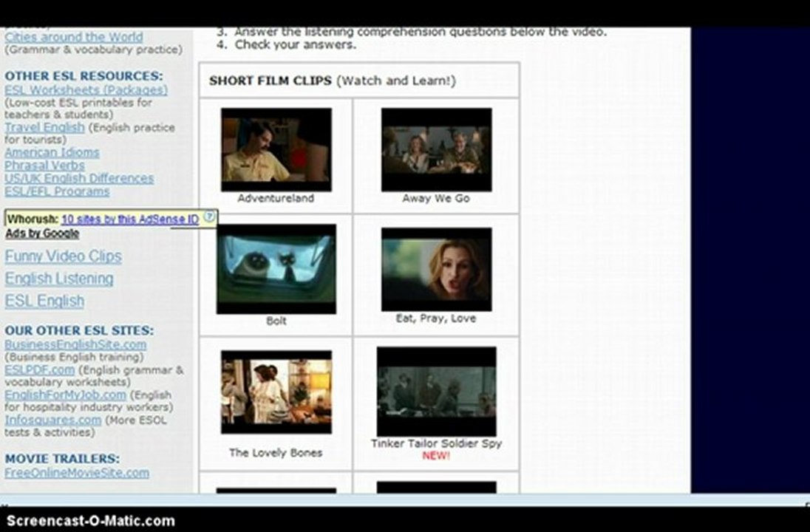This screenshot has height=532, width=810.
Task: Open the Cities around the World link
Action: 73,37
